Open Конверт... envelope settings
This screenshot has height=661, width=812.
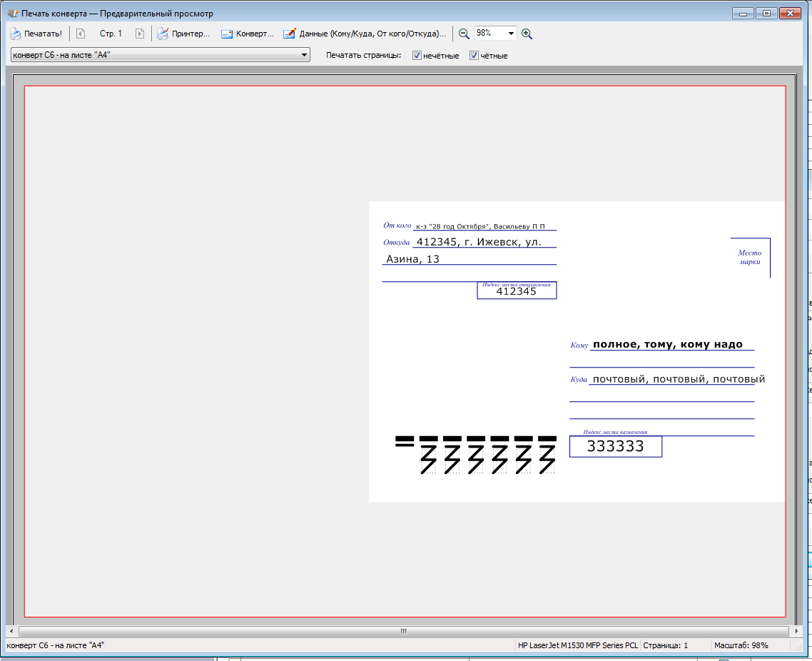[x=247, y=34]
